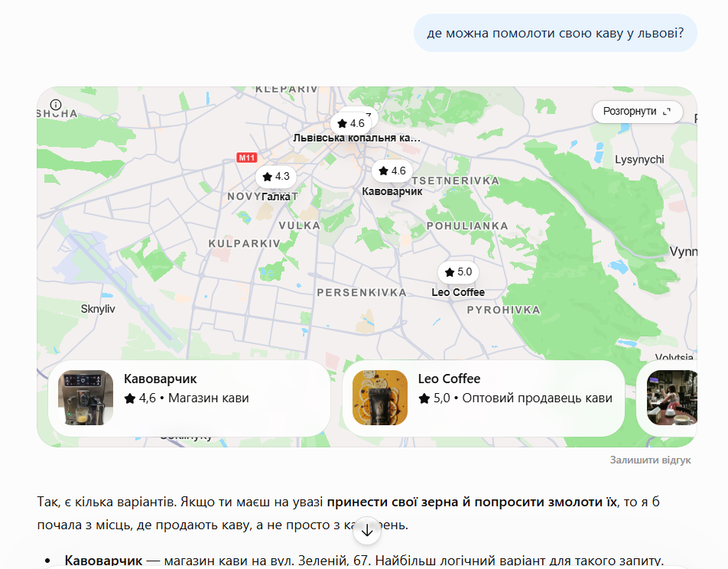Image resolution: width=728 pixels, height=569 pixels.
Task: Click the VULKA district label
Action: [x=300, y=226]
